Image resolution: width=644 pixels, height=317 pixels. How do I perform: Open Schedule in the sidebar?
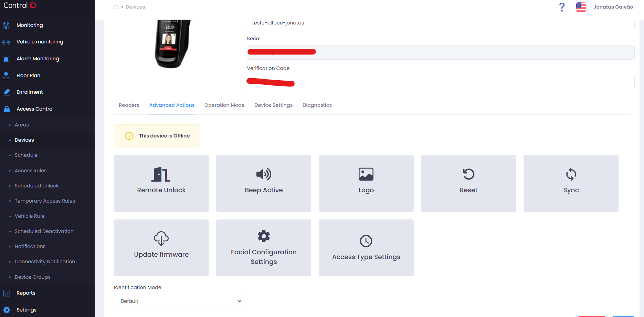tap(26, 155)
